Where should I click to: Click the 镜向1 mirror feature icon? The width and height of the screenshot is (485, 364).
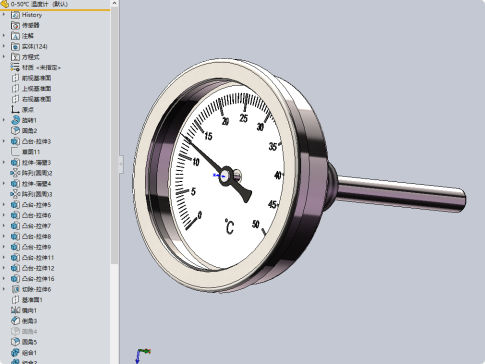[15, 310]
